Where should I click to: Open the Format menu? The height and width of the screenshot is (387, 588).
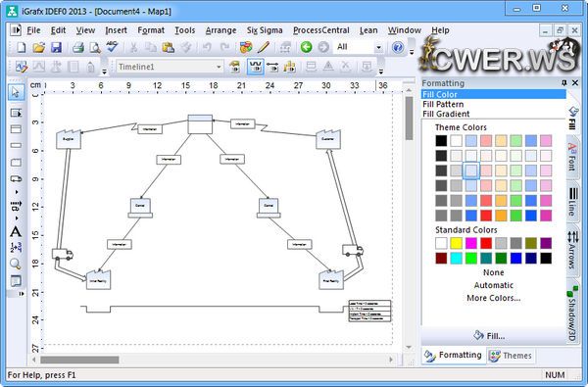pos(151,30)
